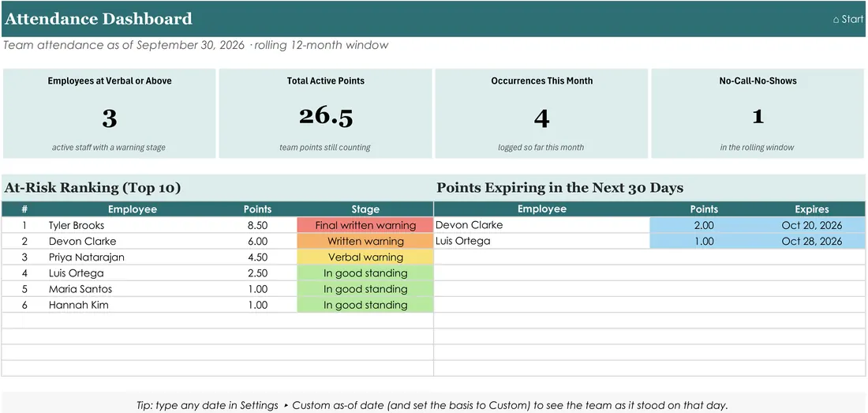Click the Final written warning stage cell
Image resolution: width=868 pixels, height=413 pixels.
365,225
